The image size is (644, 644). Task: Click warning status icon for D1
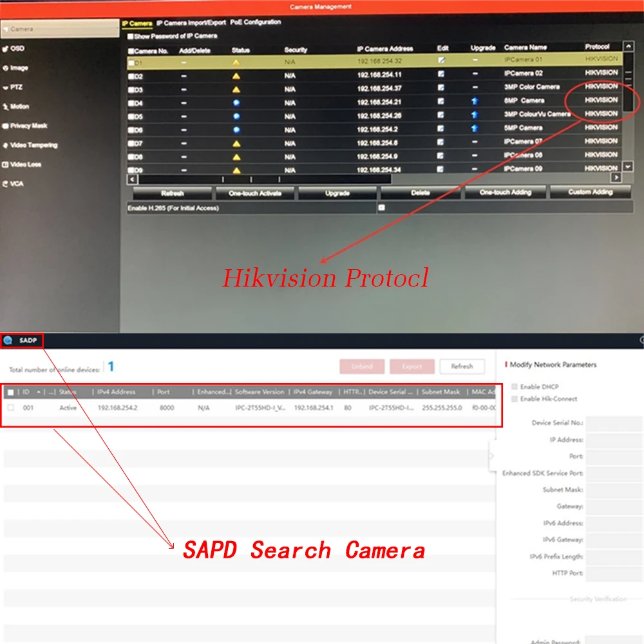point(236,62)
